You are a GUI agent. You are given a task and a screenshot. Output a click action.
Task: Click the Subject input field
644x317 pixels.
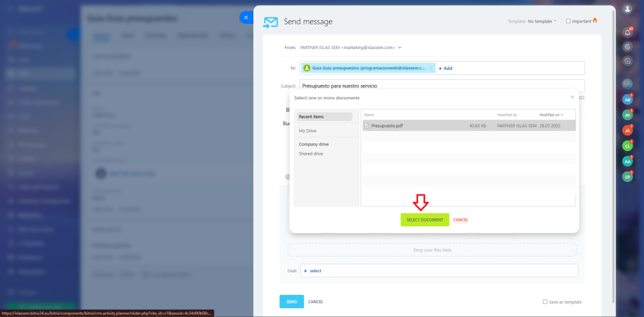(440, 86)
